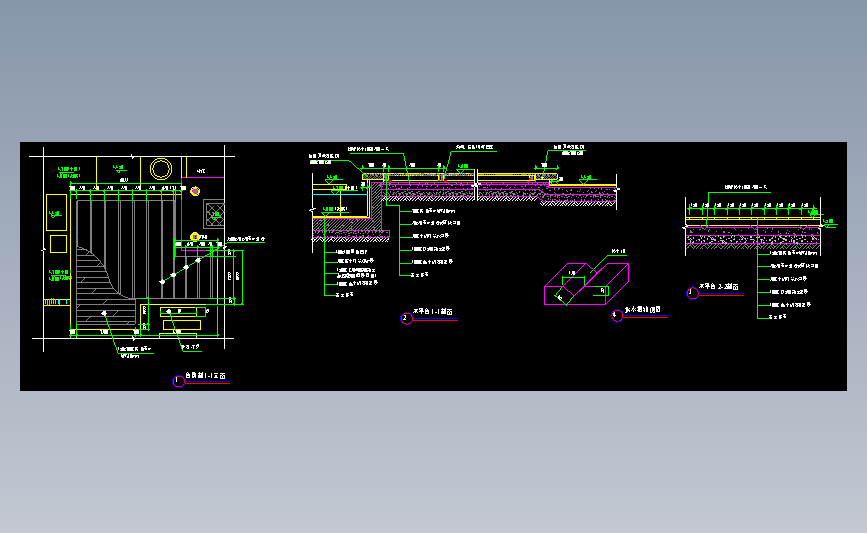Select the green leader label above the notched block
This screenshot has width=867, height=533.
pyautogui.click(x=618, y=252)
